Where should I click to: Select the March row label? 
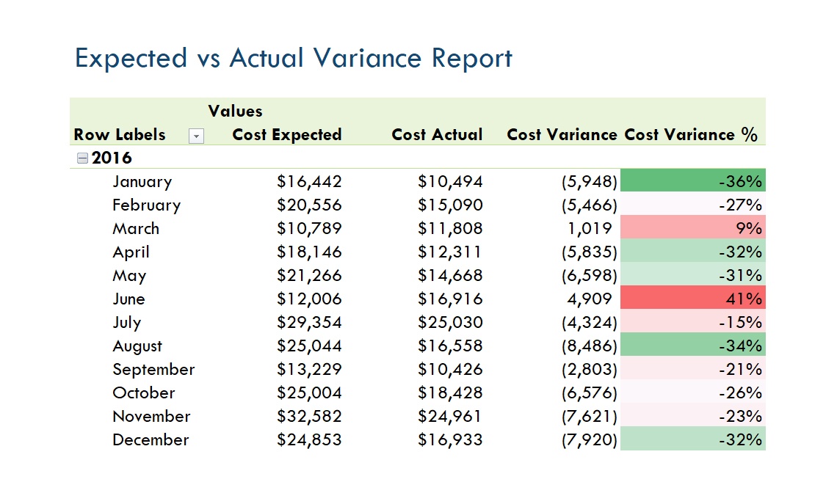click(136, 228)
